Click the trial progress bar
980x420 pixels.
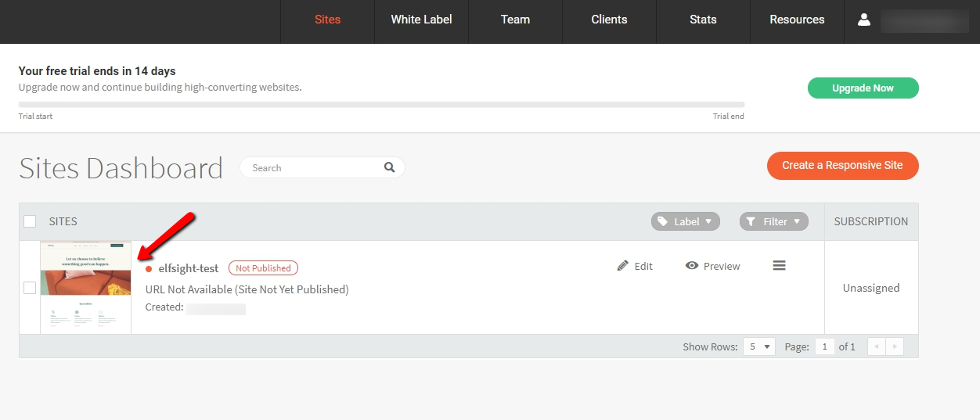[x=381, y=104]
